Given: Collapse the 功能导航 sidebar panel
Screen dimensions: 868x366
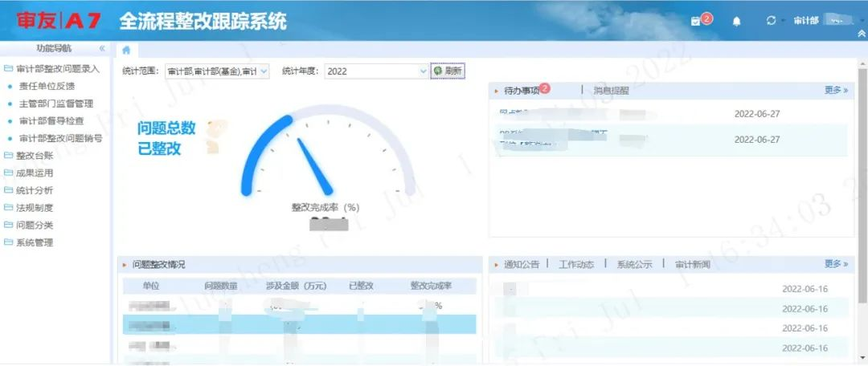Looking at the screenshot, I should (102, 49).
